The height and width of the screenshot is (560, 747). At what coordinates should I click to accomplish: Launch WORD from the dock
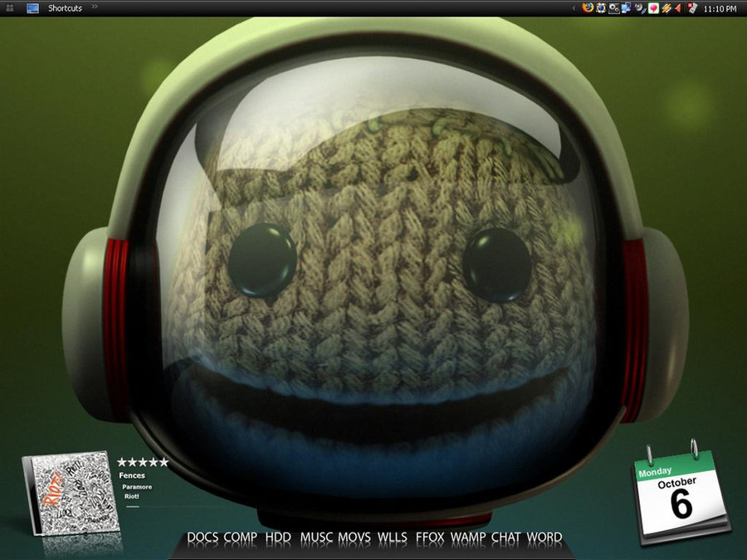coord(544,538)
